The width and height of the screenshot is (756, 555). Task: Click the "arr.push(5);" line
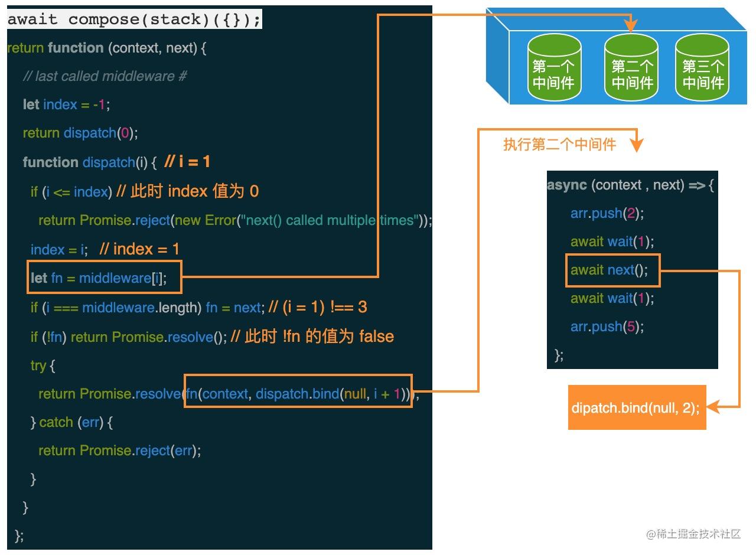point(607,327)
